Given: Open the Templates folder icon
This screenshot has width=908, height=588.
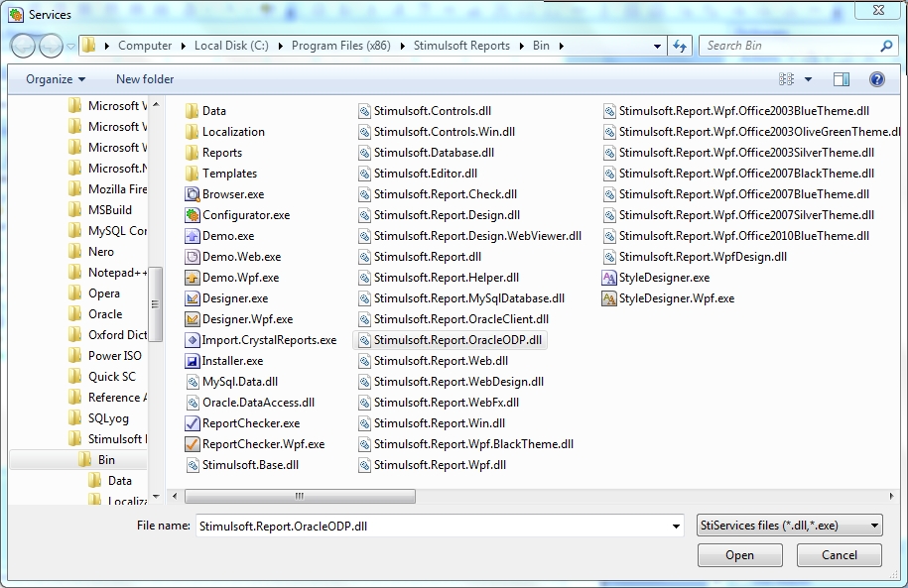Looking at the screenshot, I should click(x=192, y=174).
